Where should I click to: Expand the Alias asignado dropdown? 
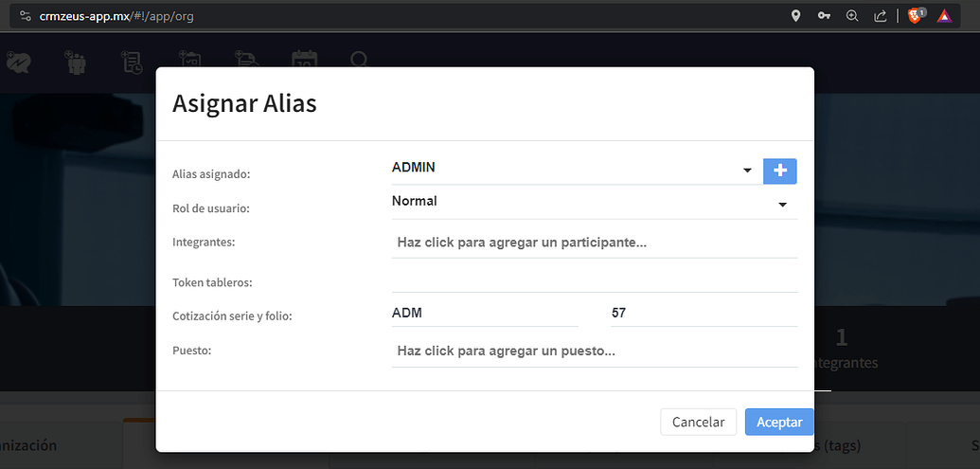click(x=747, y=171)
